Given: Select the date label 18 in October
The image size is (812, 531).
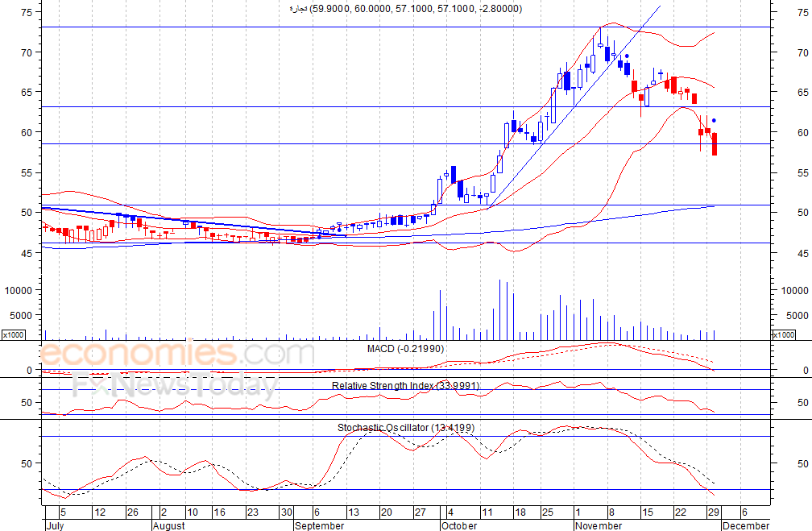Looking at the screenshot, I should pos(520,512).
